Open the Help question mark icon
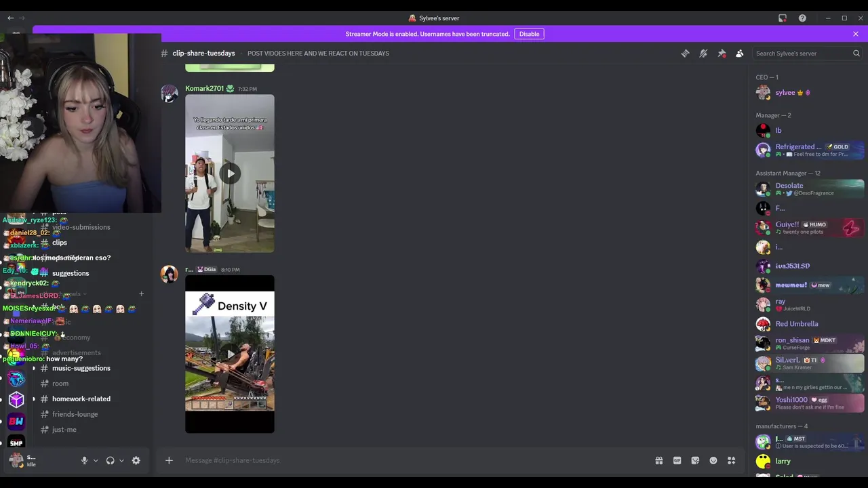Screen dimensions: 868x488 click(x=802, y=18)
